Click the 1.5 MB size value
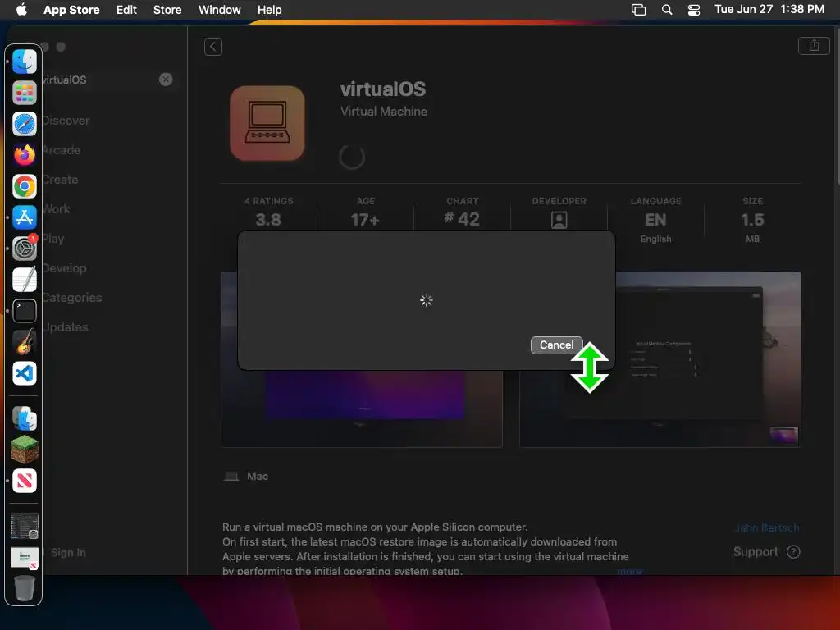Screen dimensions: 840x630 pyautogui.click(x=752, y=220)
